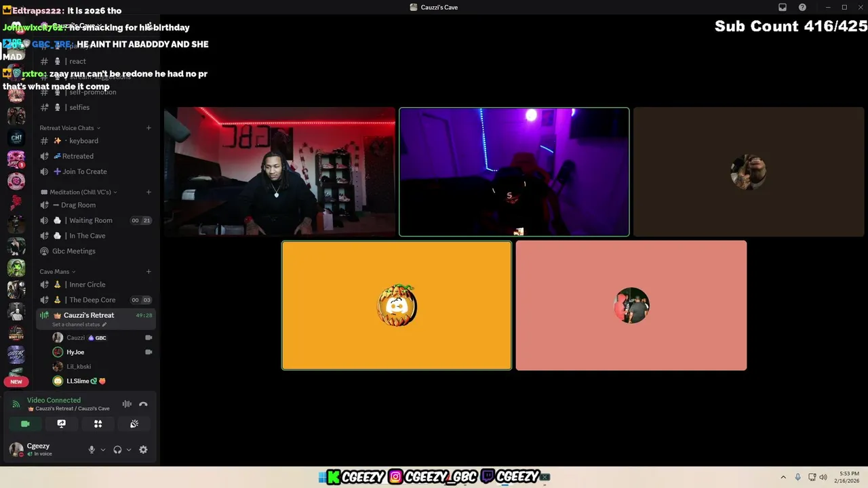This screenshot has height=488, width=868.
Task: Click camera icon next to Cauzzi
Action: 149,338
